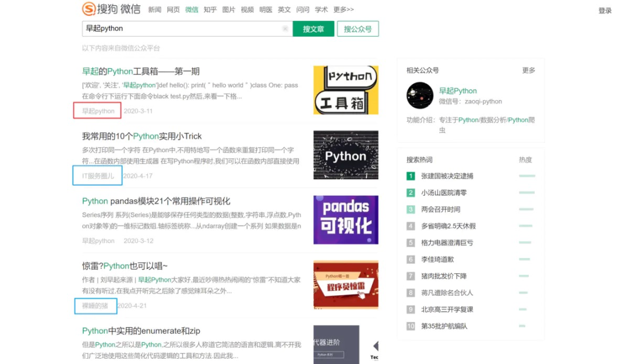Click the green rank badge 1 in 搜索热词

coord(411,175)
